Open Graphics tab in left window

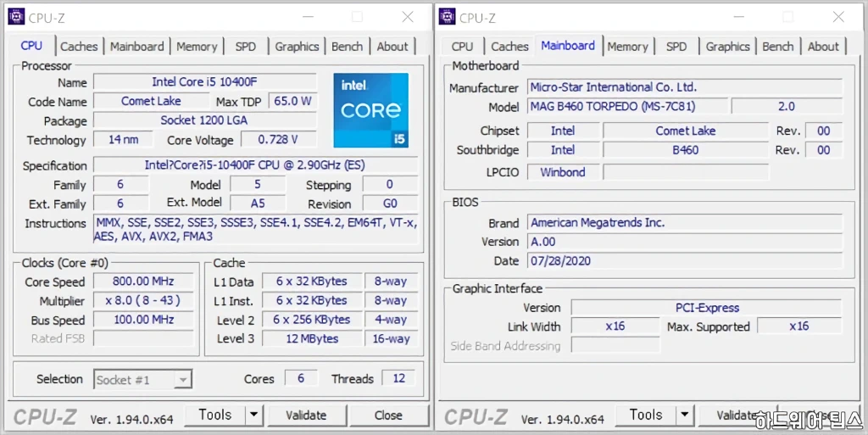(297, 47)
